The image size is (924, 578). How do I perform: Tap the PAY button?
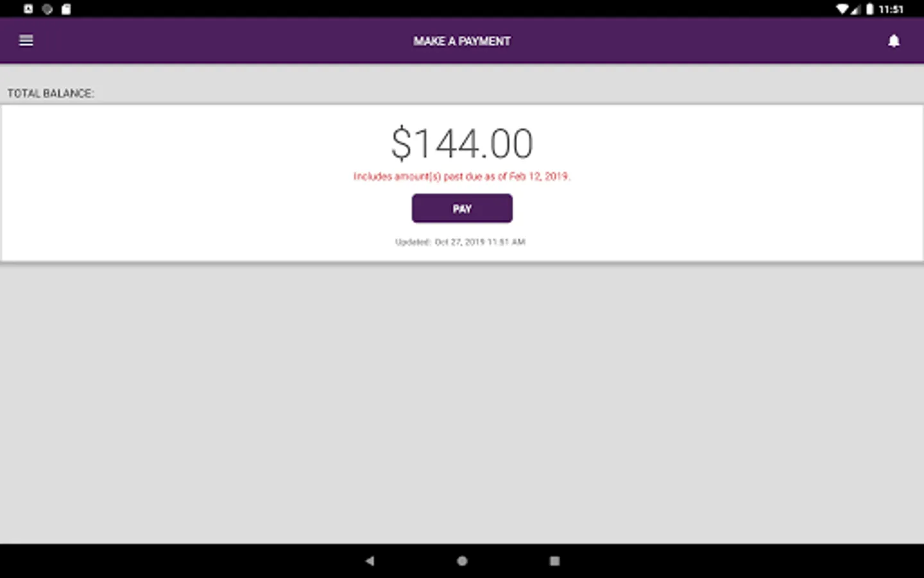(x=462, y=209)
